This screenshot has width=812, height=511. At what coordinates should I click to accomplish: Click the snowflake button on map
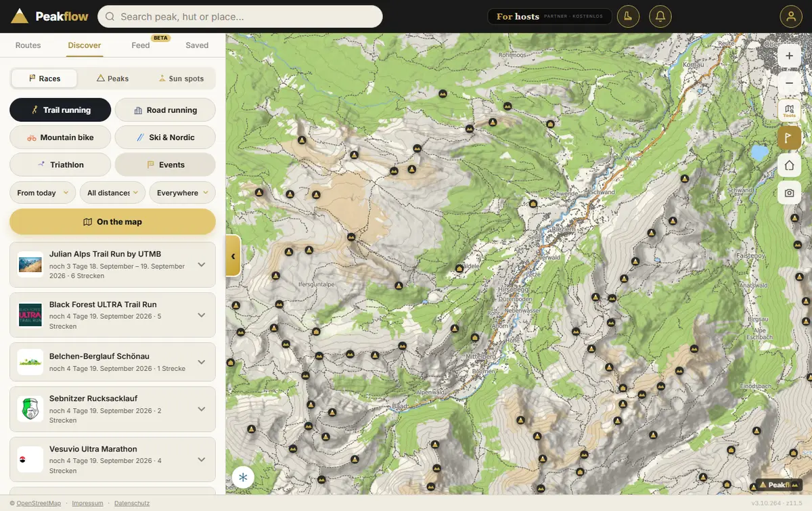click(x=243, y=477)
